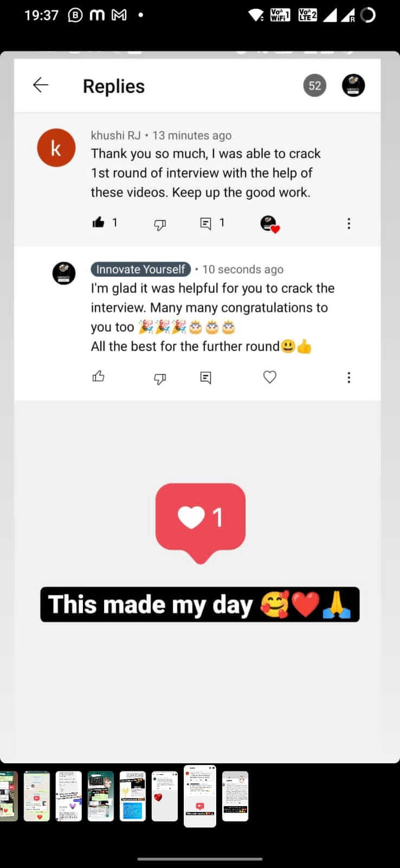Select the 'This made my day' caption
The width and height of the screenshot is (400, 868).
pos(199,604)
